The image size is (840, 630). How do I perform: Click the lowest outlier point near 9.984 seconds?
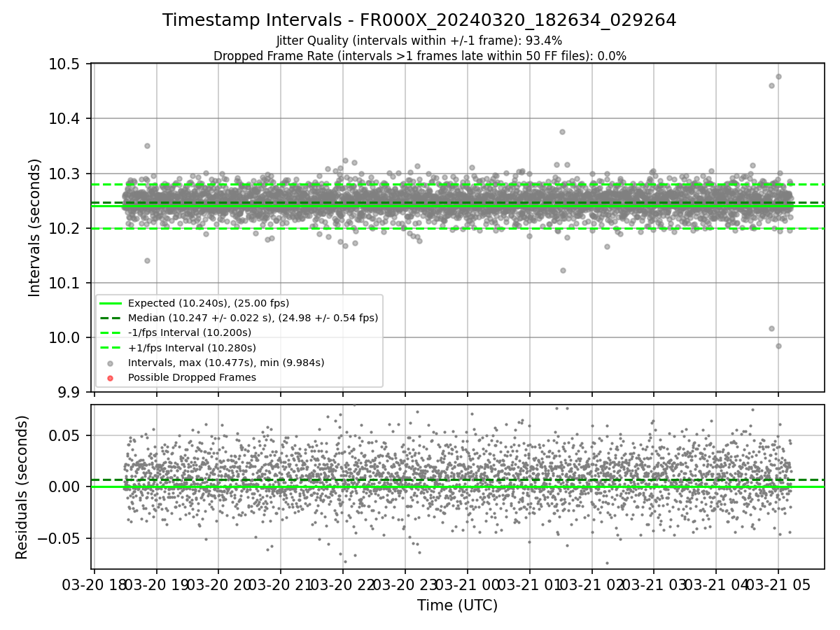click(x=778, y=346)
